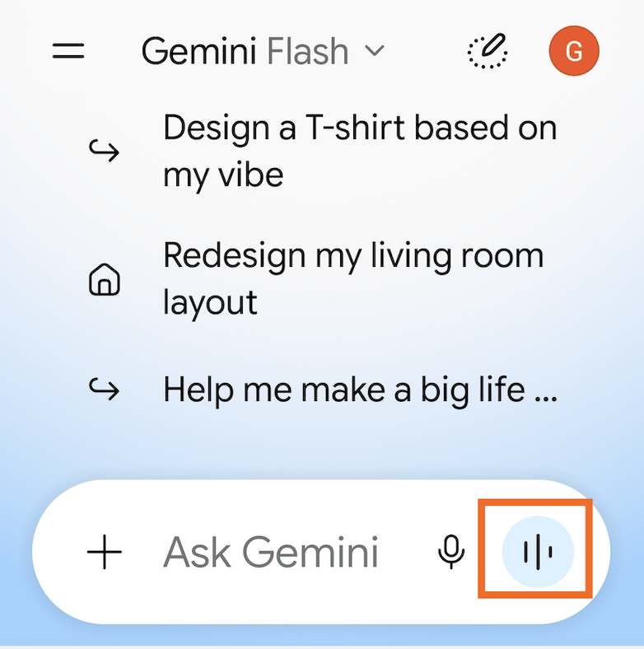Open the hamburger navigation menu
The image size is (644, 649).
pos(68,51)
